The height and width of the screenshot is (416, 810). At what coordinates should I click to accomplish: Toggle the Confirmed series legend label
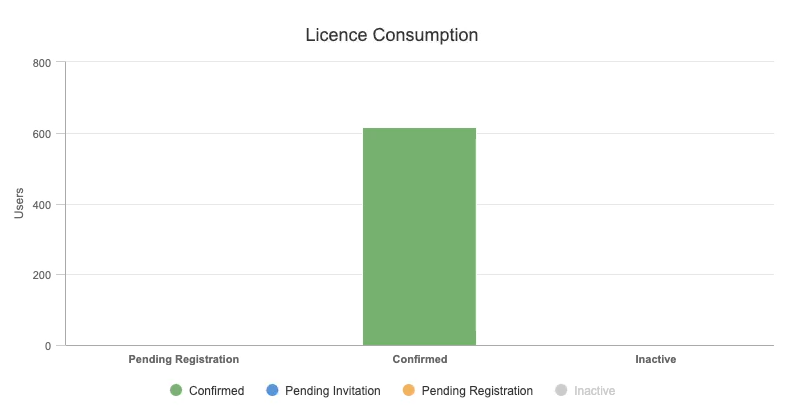(216, 391)
